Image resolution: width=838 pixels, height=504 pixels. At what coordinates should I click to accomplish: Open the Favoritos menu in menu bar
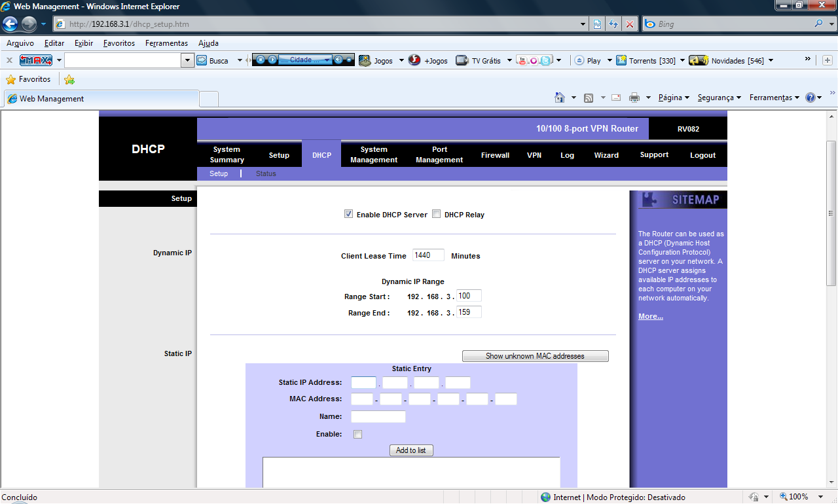[119, 43]
